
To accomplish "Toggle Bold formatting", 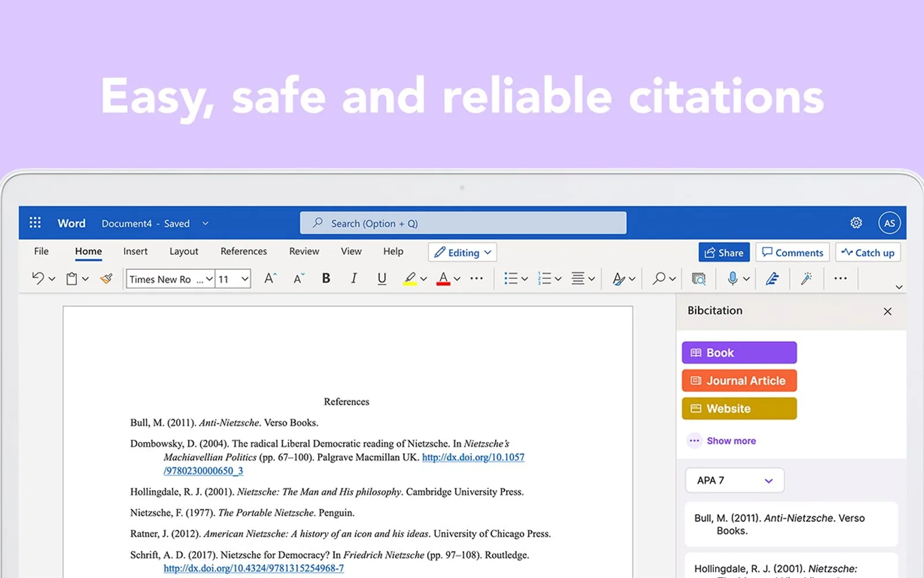I will [326, 279].
